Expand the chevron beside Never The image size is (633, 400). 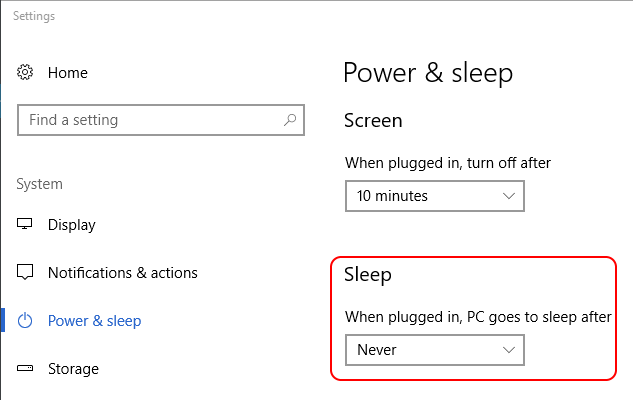(x=509, y=350)
